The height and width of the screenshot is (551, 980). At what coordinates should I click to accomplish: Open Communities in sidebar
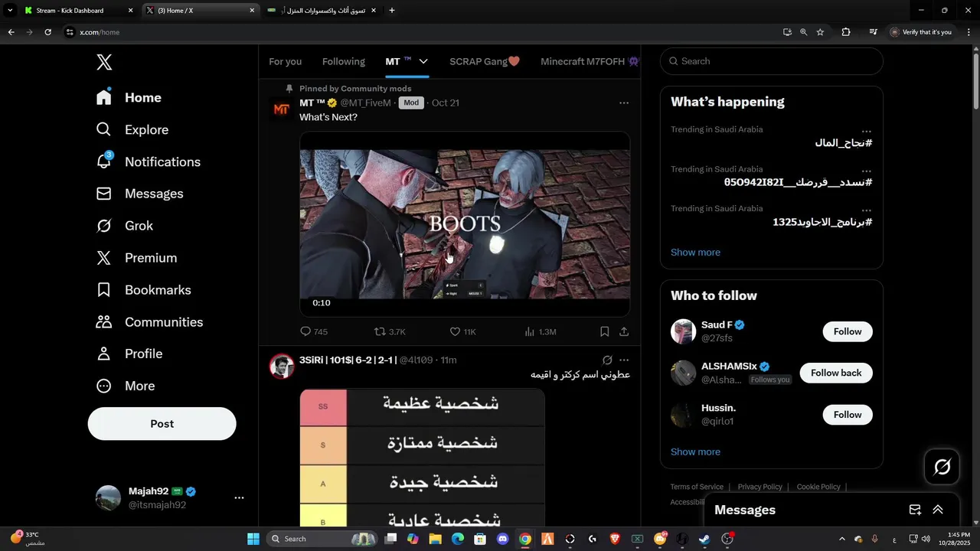149,323
